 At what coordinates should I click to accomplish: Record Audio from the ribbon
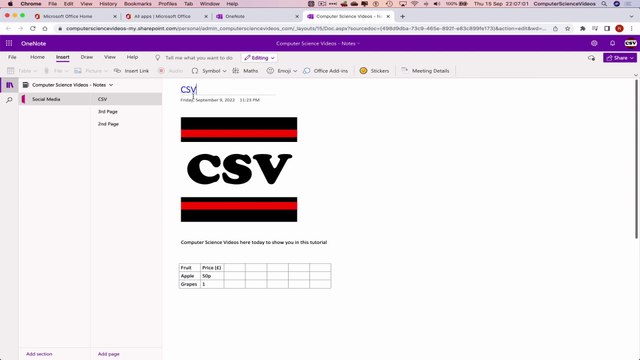171,71
